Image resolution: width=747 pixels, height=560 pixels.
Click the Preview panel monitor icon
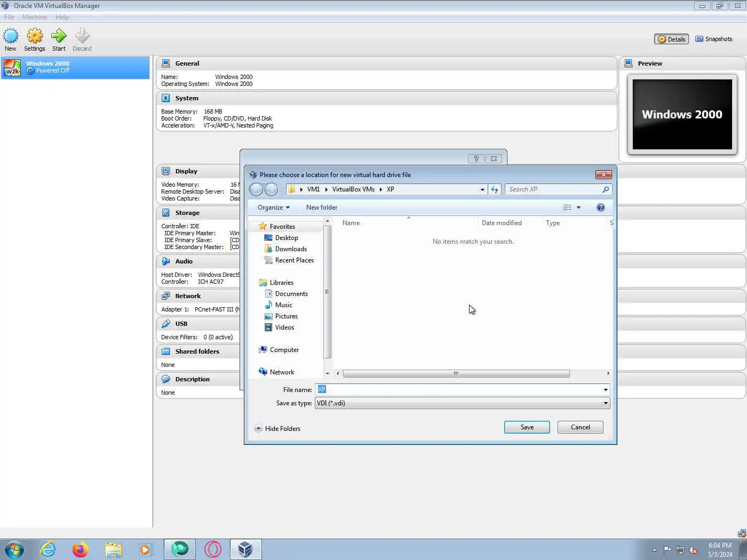[x=629, y=63]
